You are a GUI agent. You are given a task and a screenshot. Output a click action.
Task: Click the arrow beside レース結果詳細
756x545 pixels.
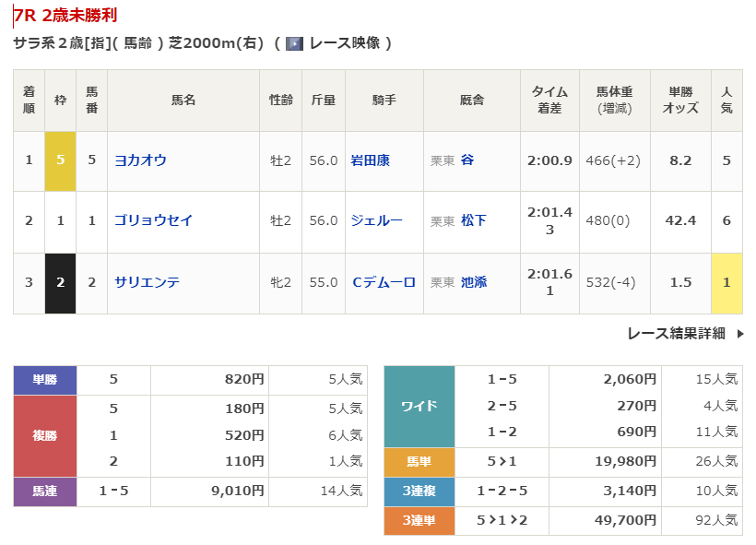739,334
